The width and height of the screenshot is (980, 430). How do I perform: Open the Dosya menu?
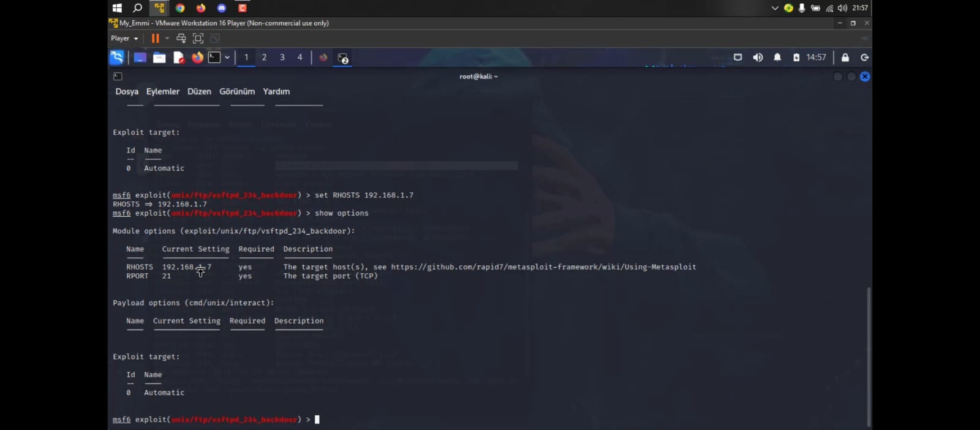(127, 91)
